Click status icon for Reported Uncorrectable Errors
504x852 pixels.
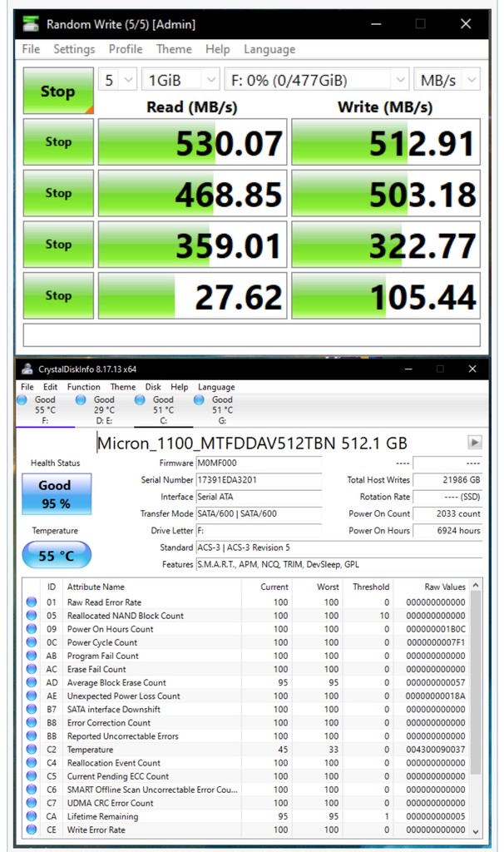(32, 736)
